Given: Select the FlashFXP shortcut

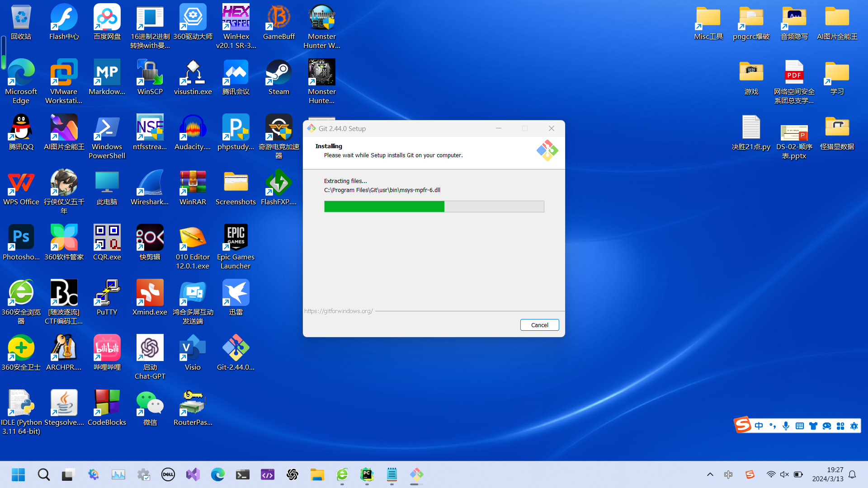Looking at the screenshot, I should [279, 188].
